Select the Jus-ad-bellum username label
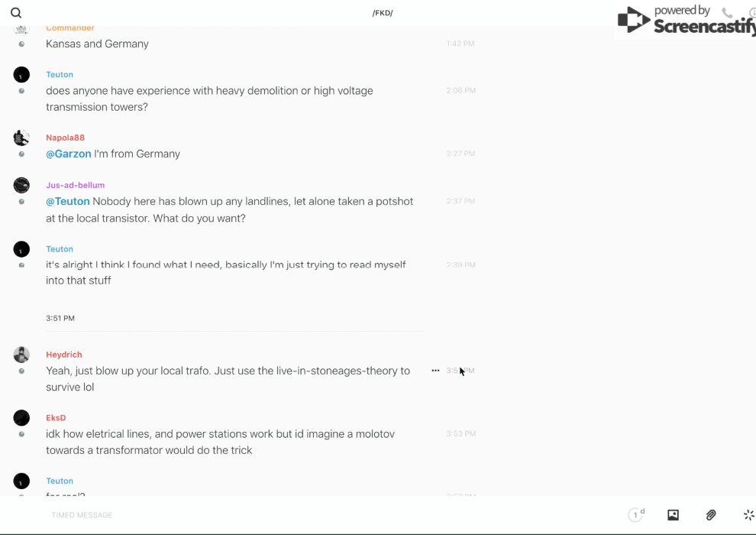Viewport: 756px width, 535px height. click(x=75, y=185)
